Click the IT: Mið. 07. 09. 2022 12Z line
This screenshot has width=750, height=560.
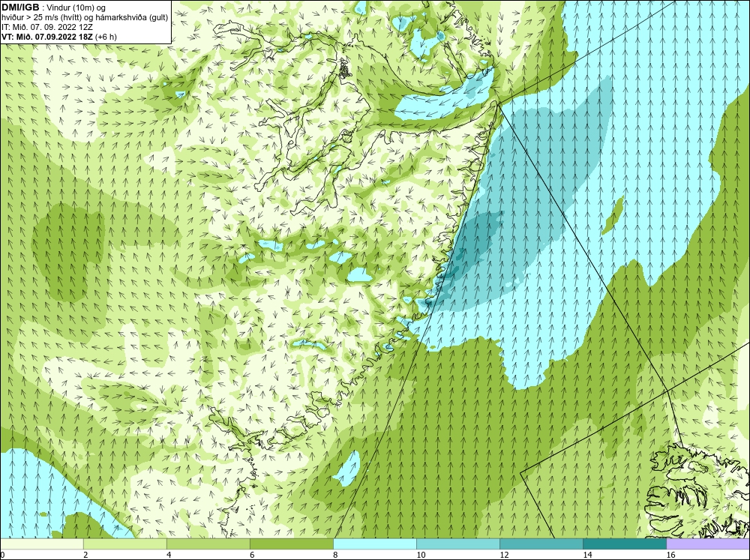tap(46, 27)
